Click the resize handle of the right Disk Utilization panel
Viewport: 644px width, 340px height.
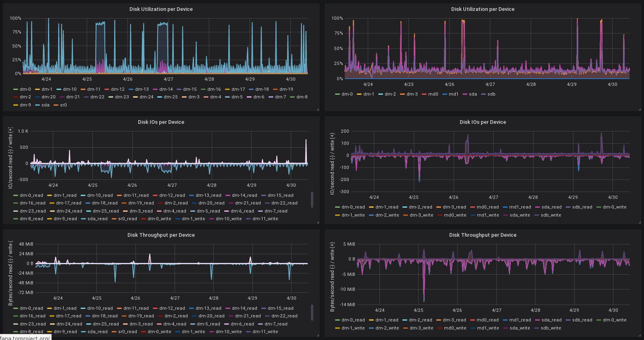[640, 109]
